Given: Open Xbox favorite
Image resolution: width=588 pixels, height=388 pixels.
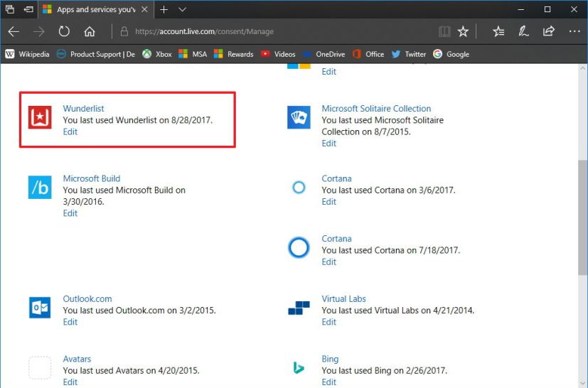Looking at the screenshot, I should [x=156, y=54].
